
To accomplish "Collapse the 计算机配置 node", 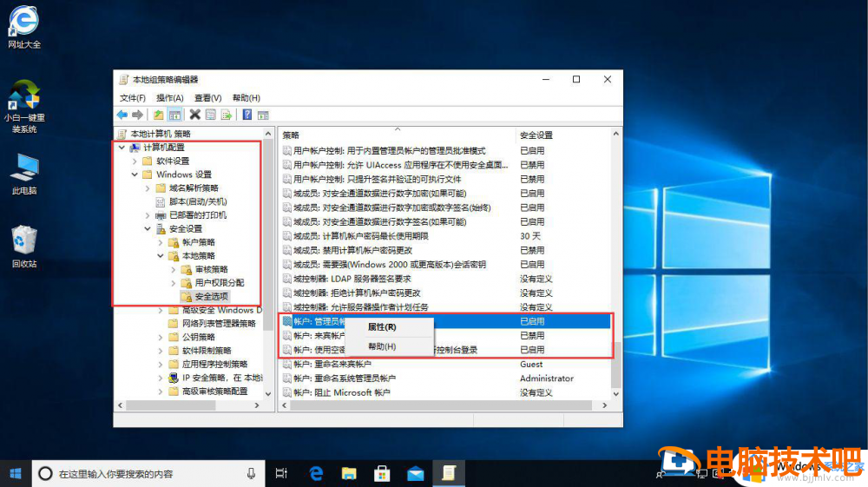I will click(122, 148).
